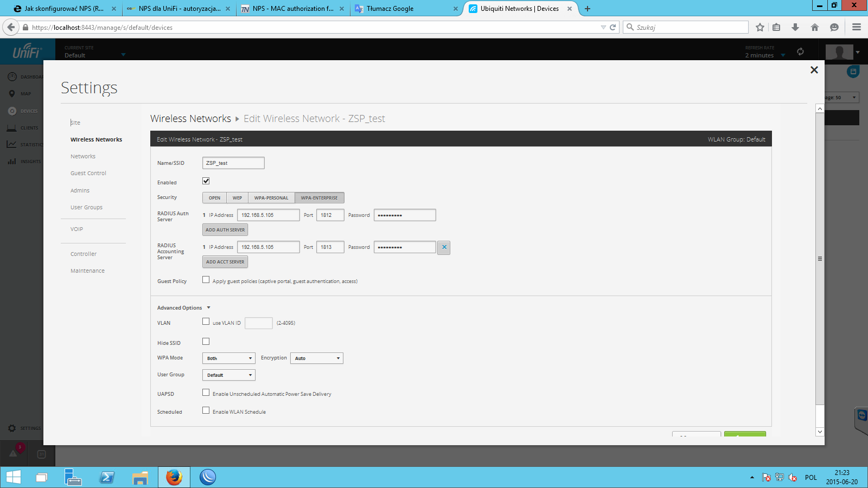Click the Firefox reload page icon
868x488 pixels.
point(612,27)
